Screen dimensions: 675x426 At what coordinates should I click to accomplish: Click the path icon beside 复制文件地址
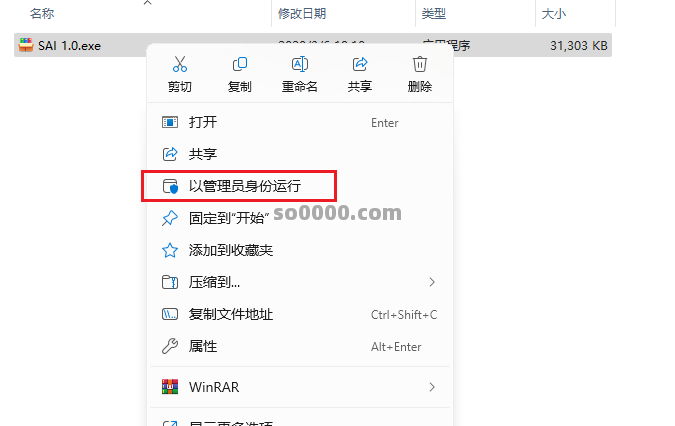point(170,315)
